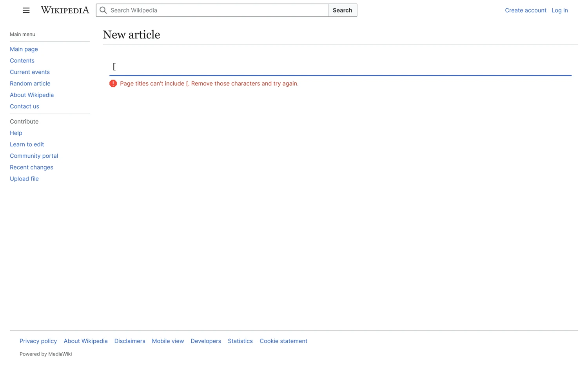The width and height of the screenshot is (588, 368).
Task: Open the Contact us link
Action: pos(24,106)
